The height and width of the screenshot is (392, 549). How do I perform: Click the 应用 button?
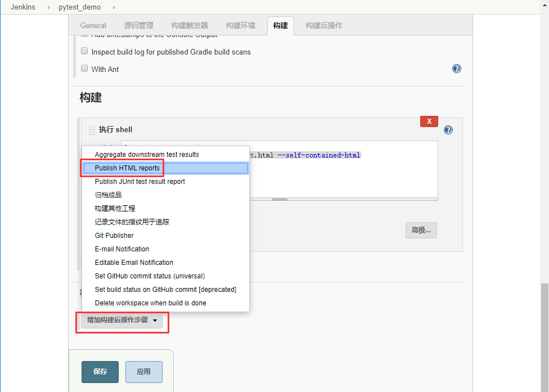click(x=144, y=372)
